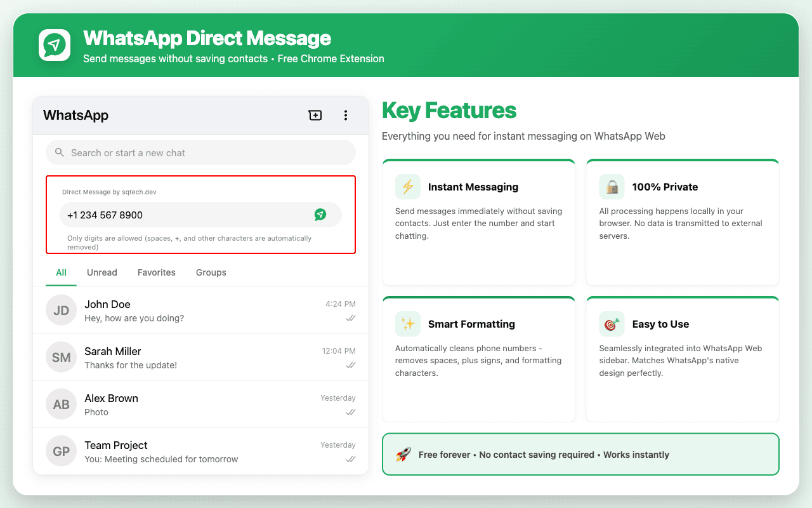Screen dimensions: 812x508
Task: Click Sarah Miller's SM avatar
Action: [62, 358]
